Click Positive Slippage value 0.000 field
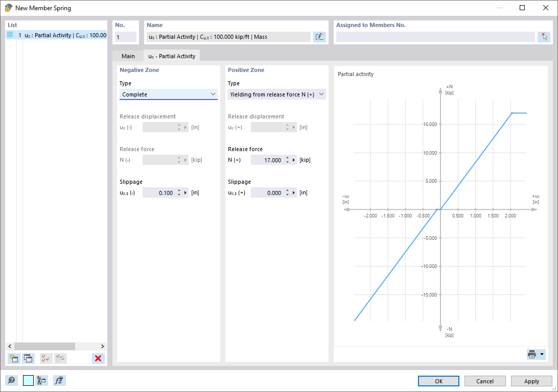 coord(267,193)
